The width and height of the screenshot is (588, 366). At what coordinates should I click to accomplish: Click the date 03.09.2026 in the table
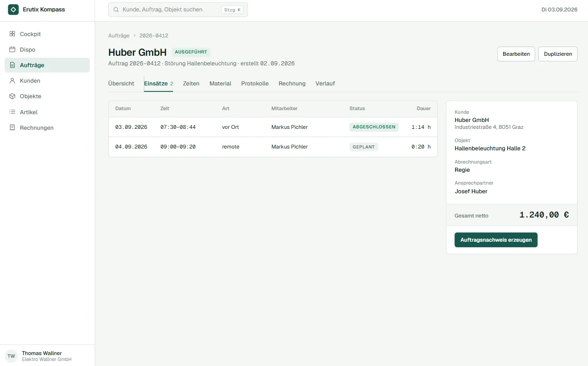coord(131,127)
